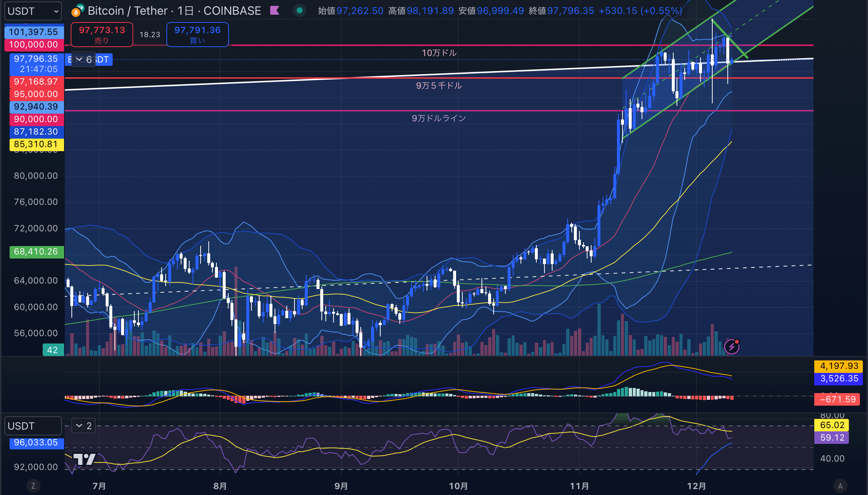Expand the lower pane legend chevron labeled 2

click(84, 426)
